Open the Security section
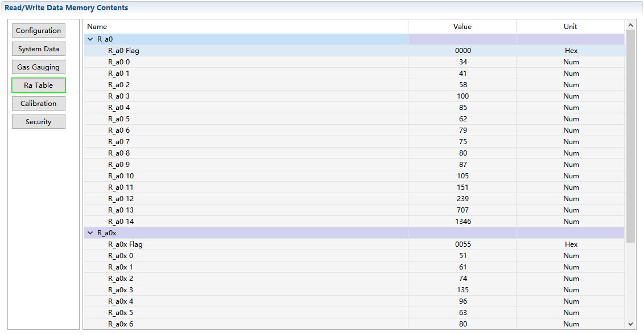This screenshot has height=335, width=644. pos(38,122)
